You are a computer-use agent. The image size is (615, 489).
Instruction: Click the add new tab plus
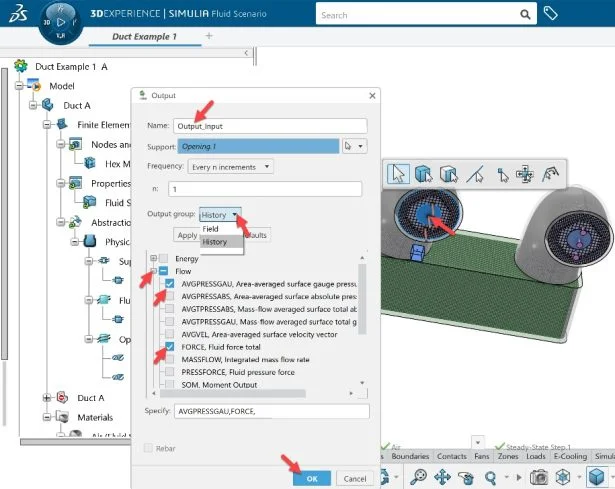209,36
